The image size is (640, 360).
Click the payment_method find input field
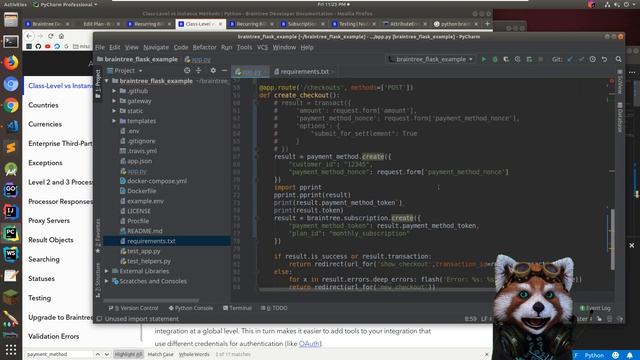[x=59, y=354]
